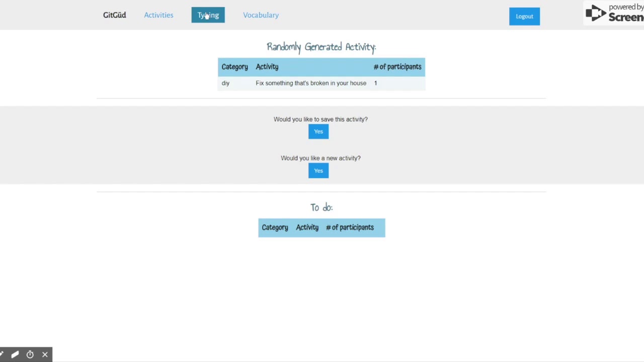Click 'Would you like to save this activity?'
The image size is (644, 362).
pos(320,119)
